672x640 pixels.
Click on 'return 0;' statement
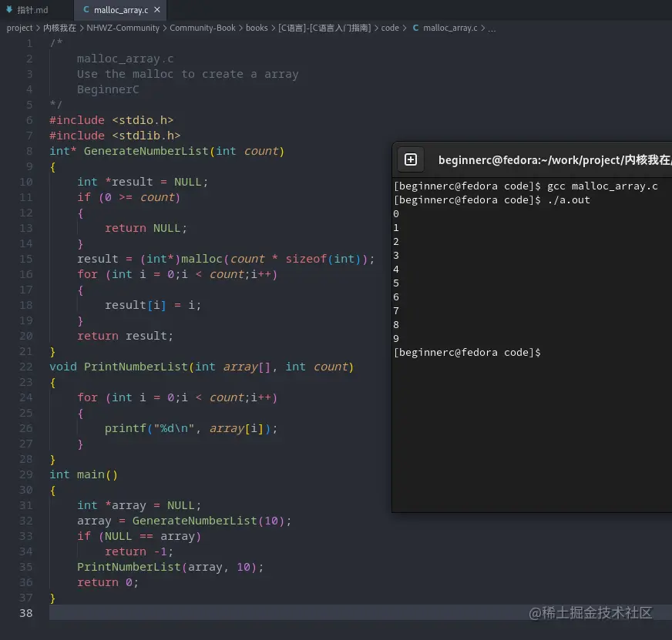(x=108, y=582)
